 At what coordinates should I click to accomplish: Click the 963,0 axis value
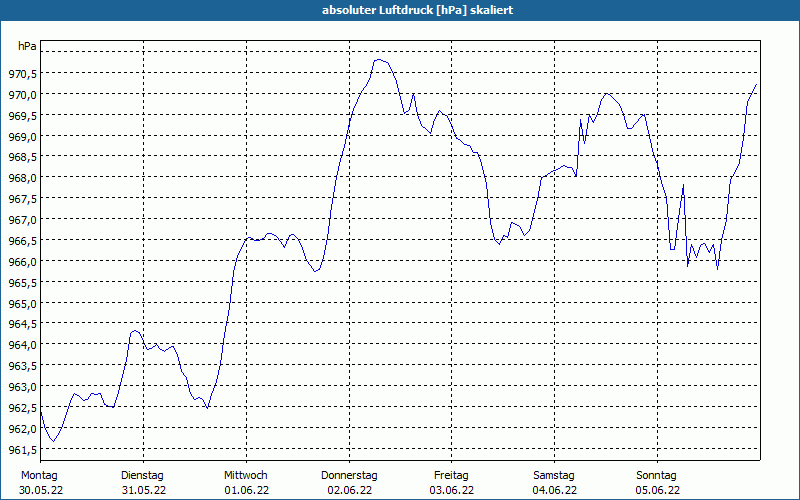[x=23, y=387]
